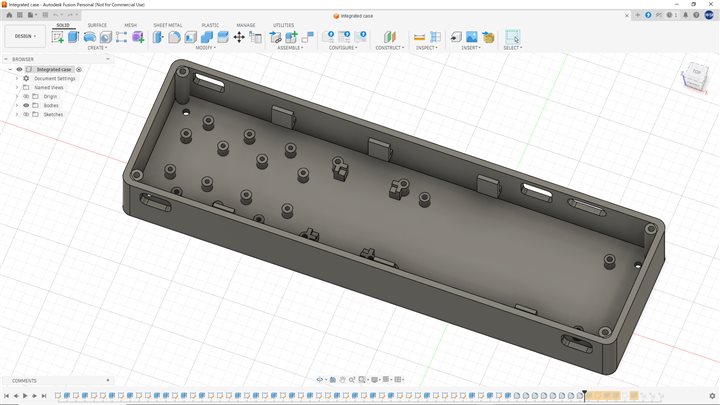Select the Offset Plane construct icon

(389, 37)
